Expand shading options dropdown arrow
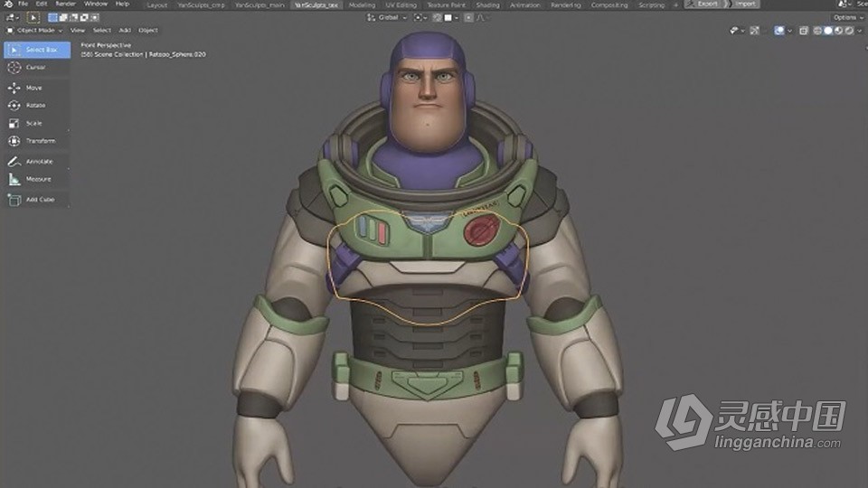The width and height of the screenshot is (868, 488). (859, 31)
